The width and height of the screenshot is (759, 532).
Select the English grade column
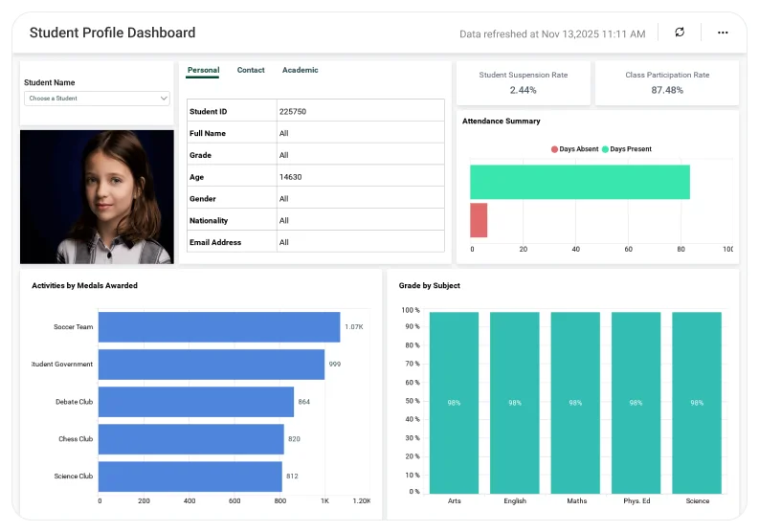(515, 403)
